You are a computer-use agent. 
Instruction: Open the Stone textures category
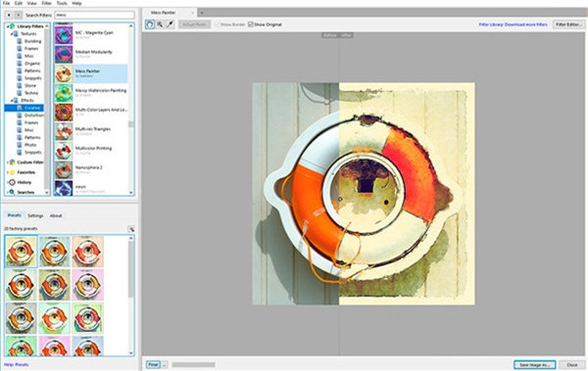(30, 85)
